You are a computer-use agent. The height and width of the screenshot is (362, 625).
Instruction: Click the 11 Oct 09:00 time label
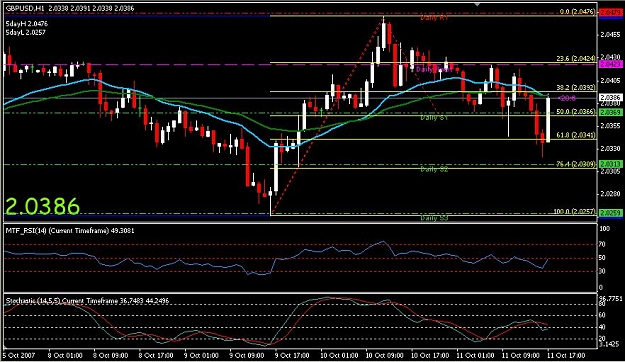[x=521, y=355]
